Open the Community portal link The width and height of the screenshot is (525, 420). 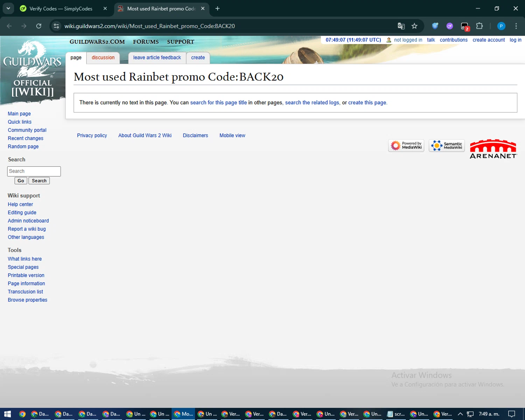coord(27,130)
